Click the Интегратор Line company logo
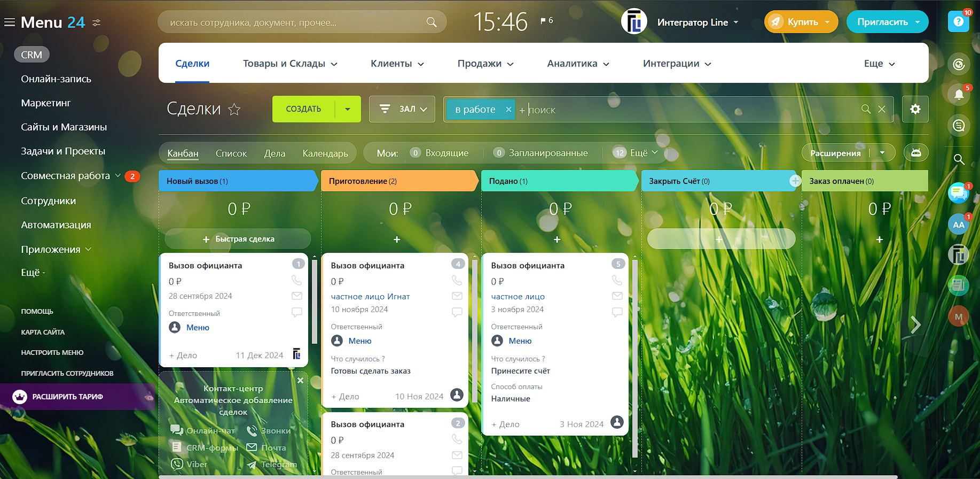Screen dimensions: 980x479 [634, 22]
